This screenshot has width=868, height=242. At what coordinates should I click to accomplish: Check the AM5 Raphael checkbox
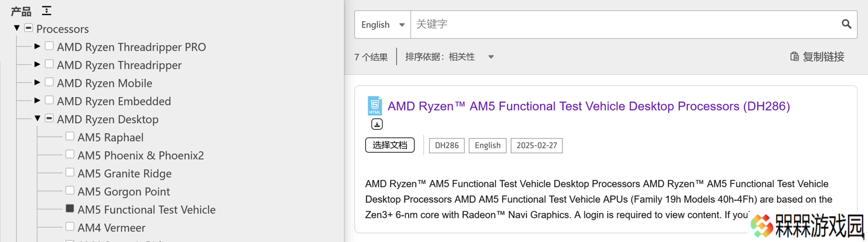click(70, 136)
